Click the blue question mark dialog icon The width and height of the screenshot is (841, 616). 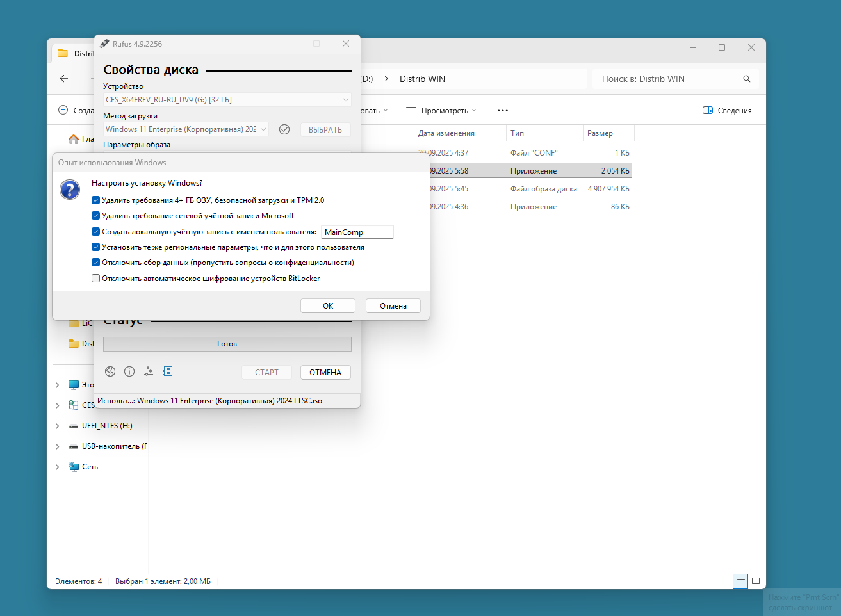[x=70, y=189]
